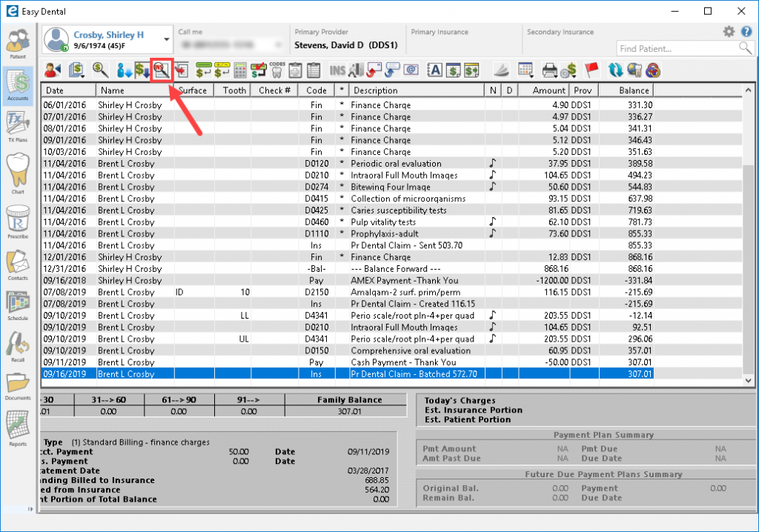
Task: Open the Accounts module in sidebar
Action: (x=18, y=84)
